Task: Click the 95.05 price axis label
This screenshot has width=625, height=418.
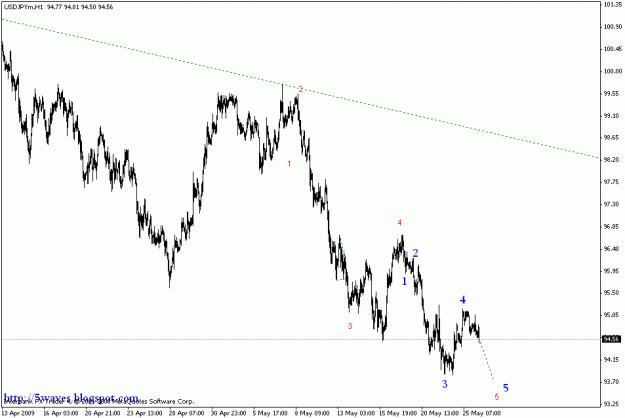Action: click(612, 315)
